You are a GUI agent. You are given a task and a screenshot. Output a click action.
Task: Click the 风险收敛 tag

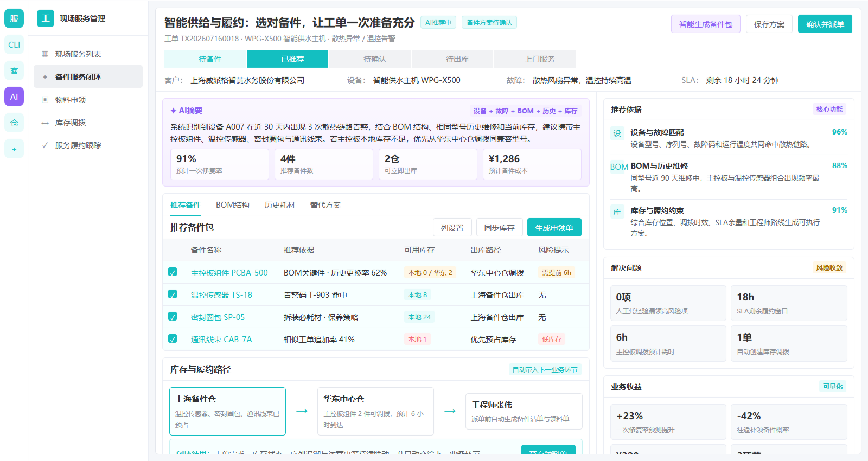click(829, 267)
